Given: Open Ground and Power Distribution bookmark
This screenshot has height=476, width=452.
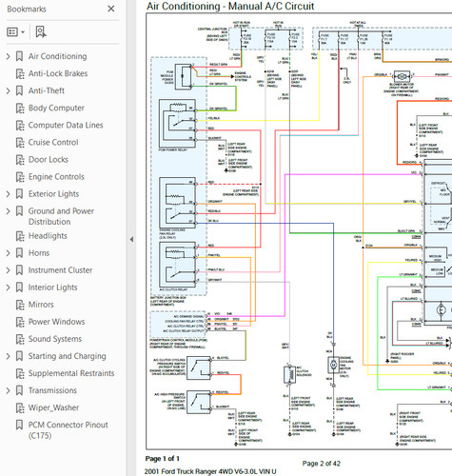Looking at the screenshot, I should [x=61, y=216].
